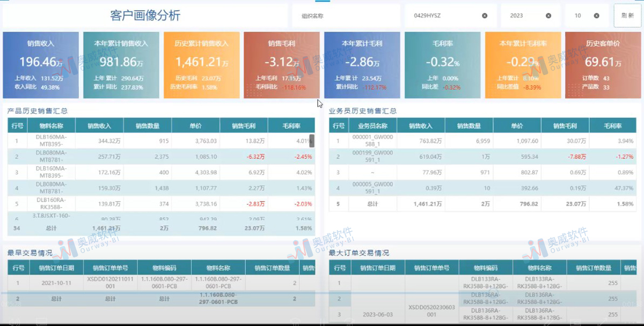Clear the 2023 year filter
The width and height of the screenshot is (644, 326).
[548, 16]
